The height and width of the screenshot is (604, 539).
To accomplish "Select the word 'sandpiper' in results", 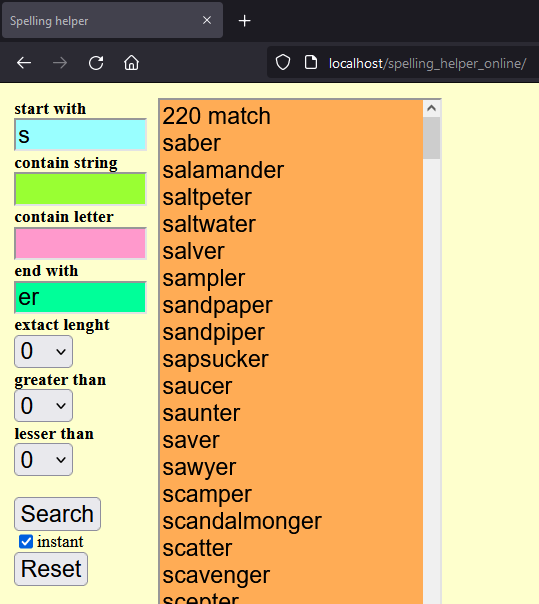I will [213, 332].
